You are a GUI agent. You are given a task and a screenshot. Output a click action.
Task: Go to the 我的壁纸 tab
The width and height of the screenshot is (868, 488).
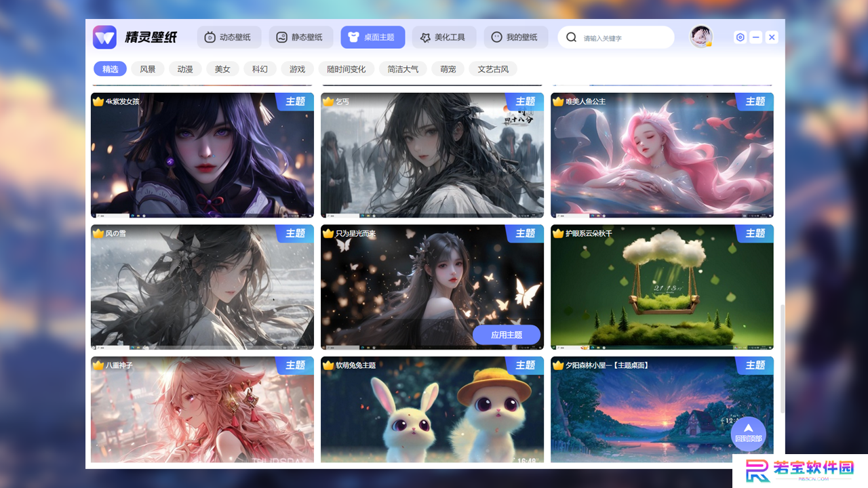(x=515, y=37)
